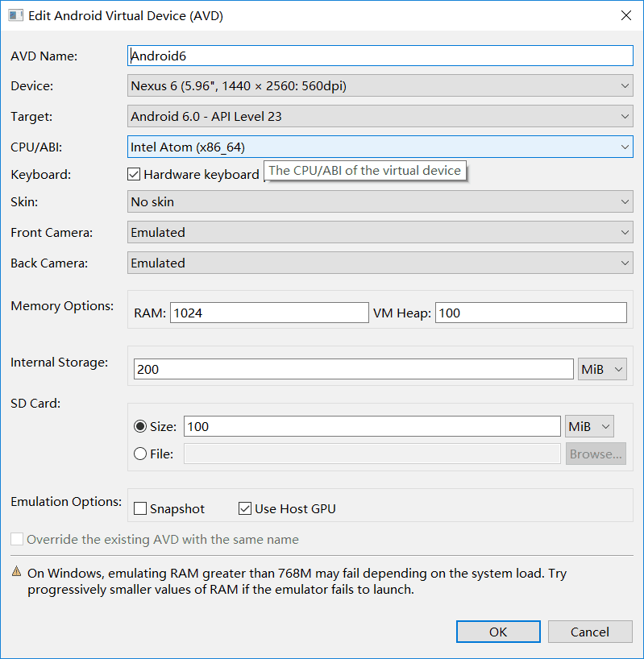Open the Device dropdown showing Nexus 6
Screen dimensions: 644x659
380,85
